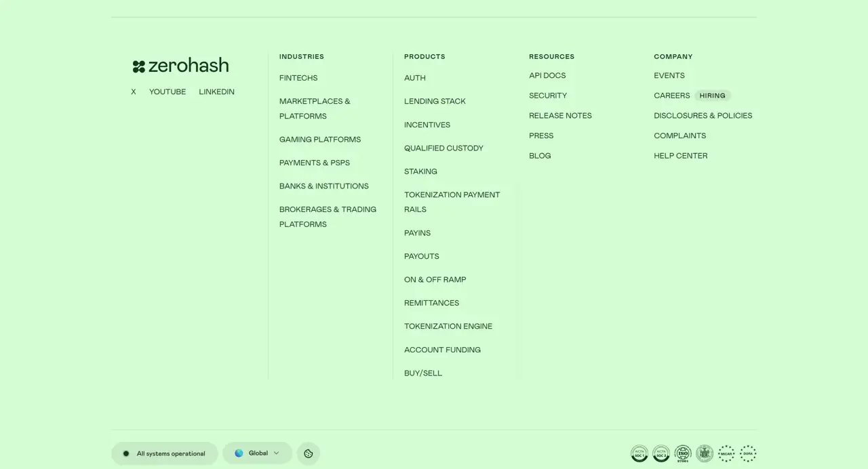Go to Fintechs industry page
The width and height of the screenshot is (868, 469).
coord(298,78)
